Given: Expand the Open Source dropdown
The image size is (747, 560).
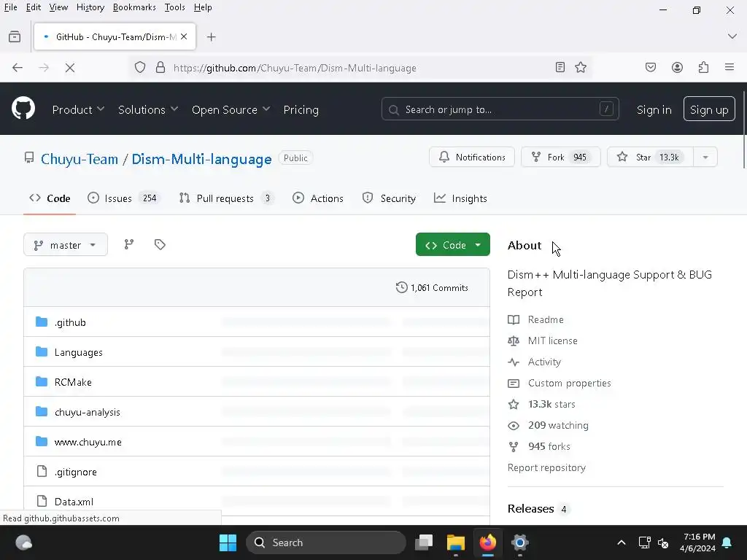Looking at the screenshot, I should pos(231,109).
